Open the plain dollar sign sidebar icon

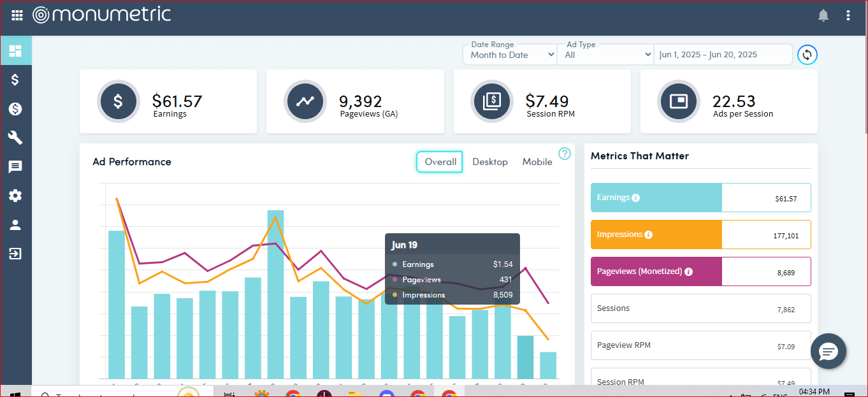point(15,80)
